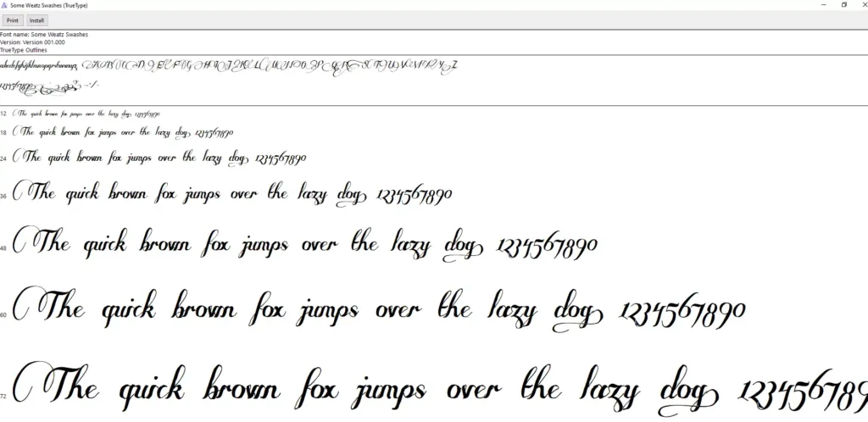This screenshot has width=868, height=422.
Task: Click the size 24 sample sentence
Action: (159, 158)
